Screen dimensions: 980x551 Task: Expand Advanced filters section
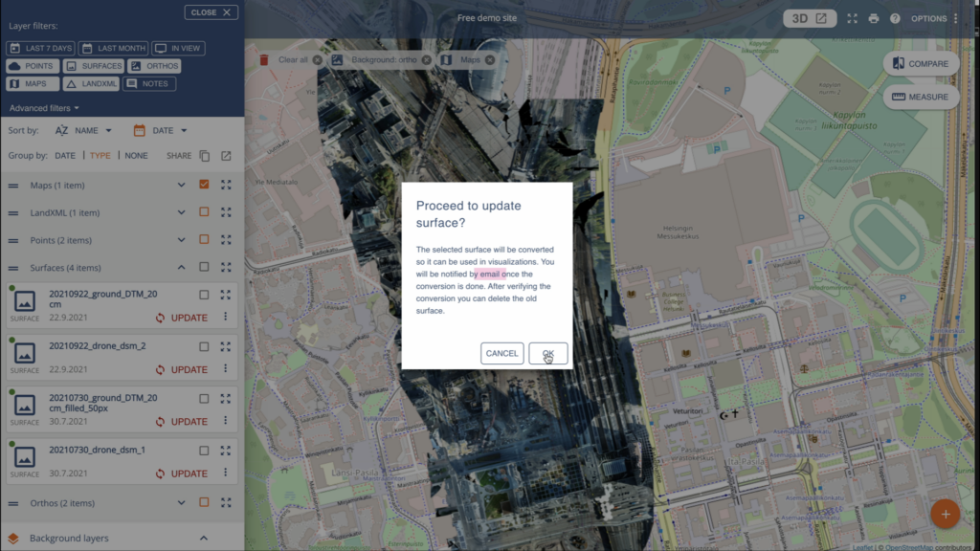click(x=44, y=108)
